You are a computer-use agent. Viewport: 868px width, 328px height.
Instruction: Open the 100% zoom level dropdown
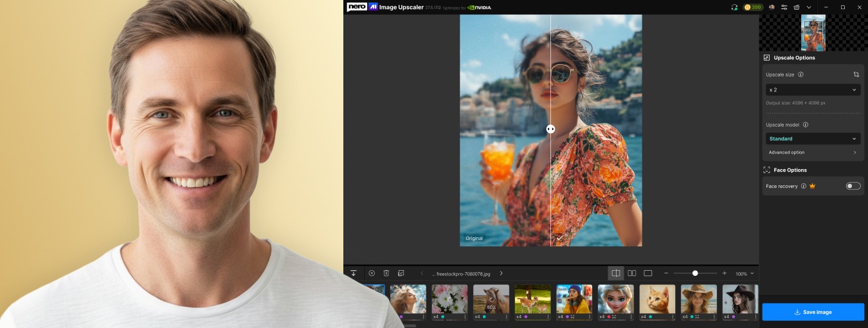[745, 273]
